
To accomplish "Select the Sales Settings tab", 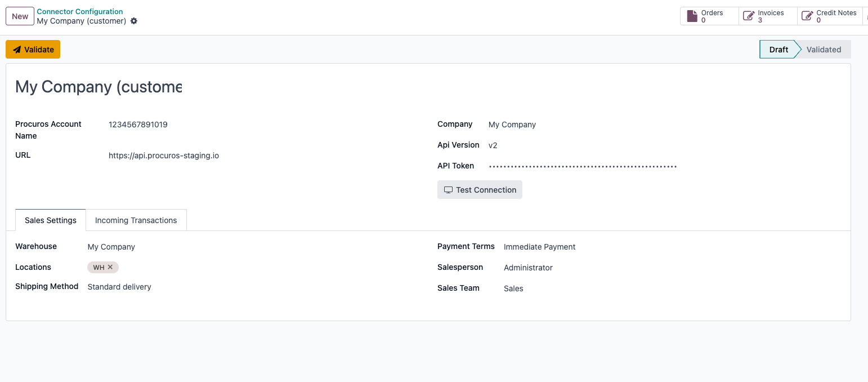I will tap(51, 220).
